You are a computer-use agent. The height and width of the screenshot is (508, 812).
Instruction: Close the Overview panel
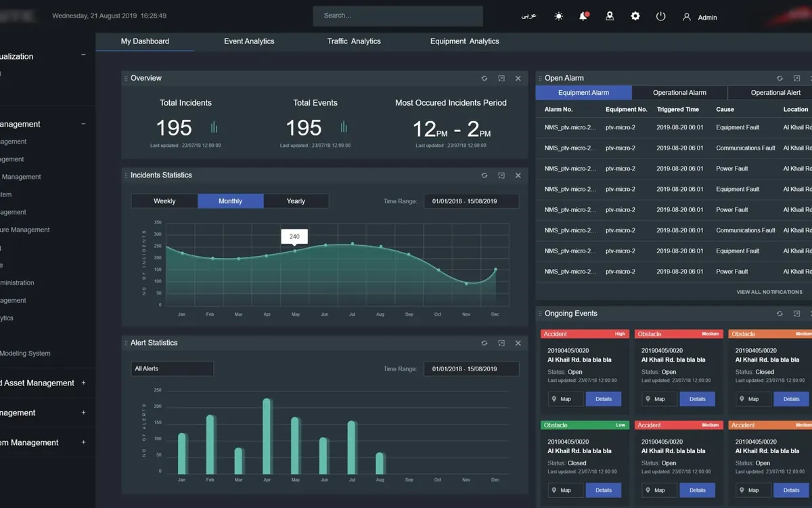coord(518,79)
